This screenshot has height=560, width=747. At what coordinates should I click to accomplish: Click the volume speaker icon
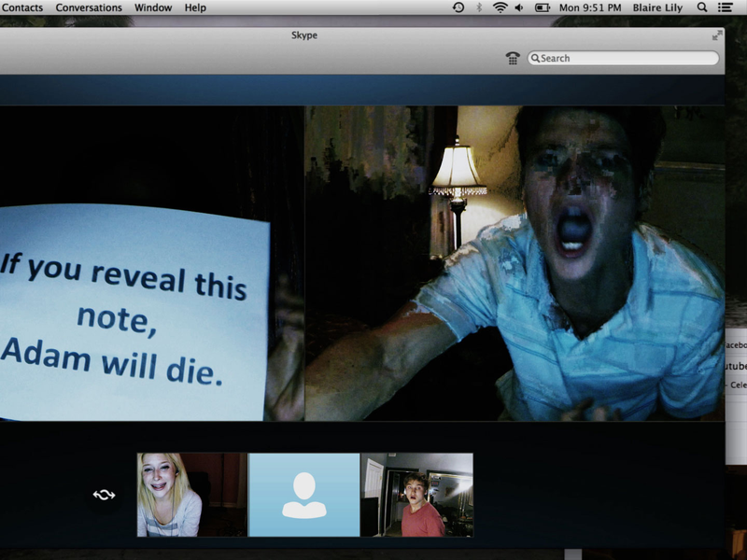519,7
